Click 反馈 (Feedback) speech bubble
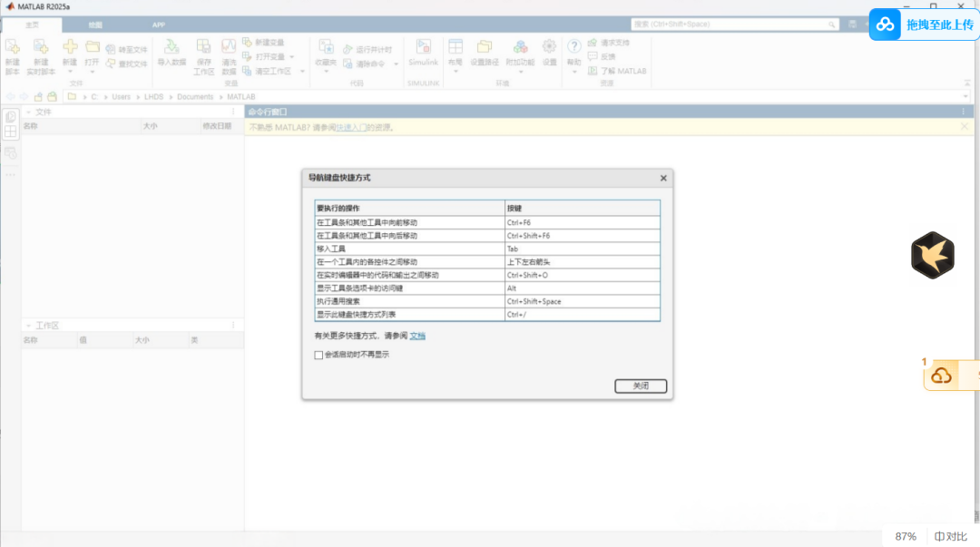980x547 pixels. pos(602,57)
